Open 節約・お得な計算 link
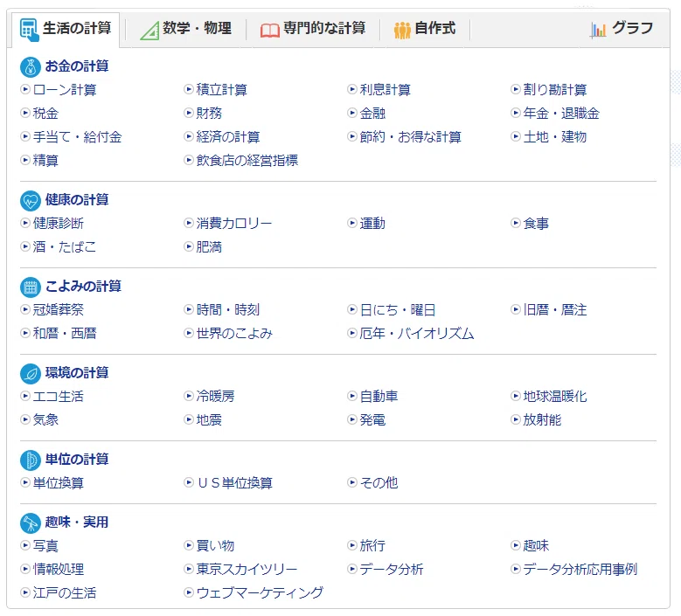The image size is (681, 616). 410,137
